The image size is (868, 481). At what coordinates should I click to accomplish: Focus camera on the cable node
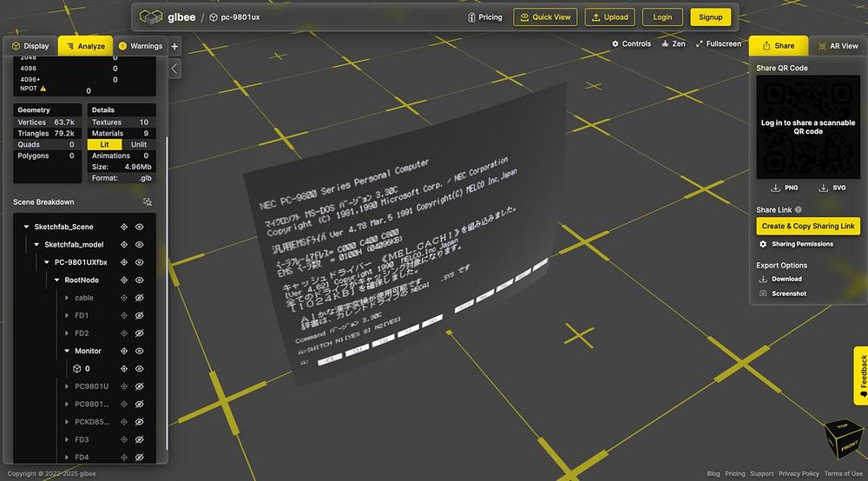(x=124, y=298)
